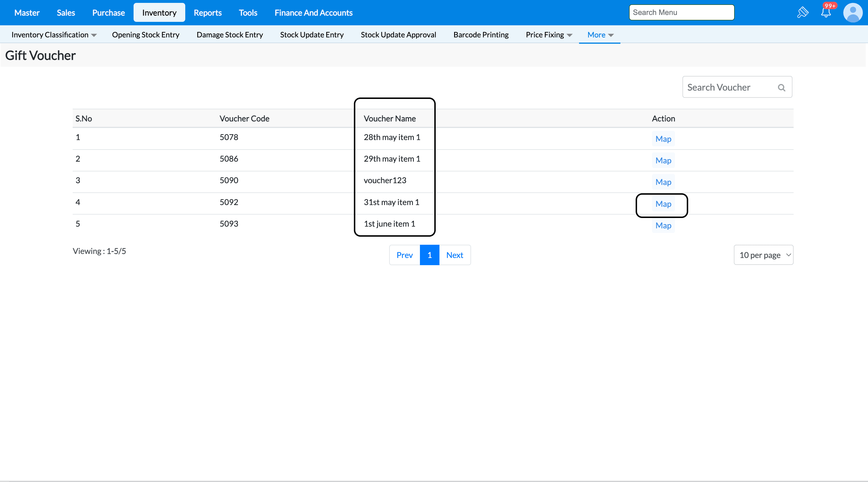Click into the Search Voucher box

[x=730, y=87]
